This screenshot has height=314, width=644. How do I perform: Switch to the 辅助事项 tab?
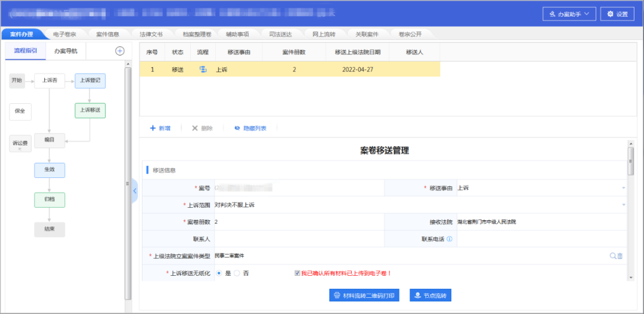coord(237,34)
